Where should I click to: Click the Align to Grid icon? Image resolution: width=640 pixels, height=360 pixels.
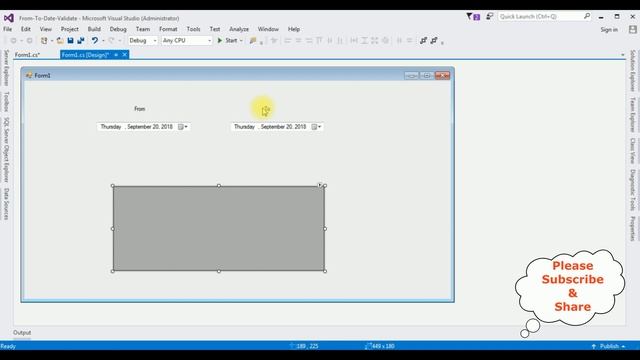(x=274, y=40)
